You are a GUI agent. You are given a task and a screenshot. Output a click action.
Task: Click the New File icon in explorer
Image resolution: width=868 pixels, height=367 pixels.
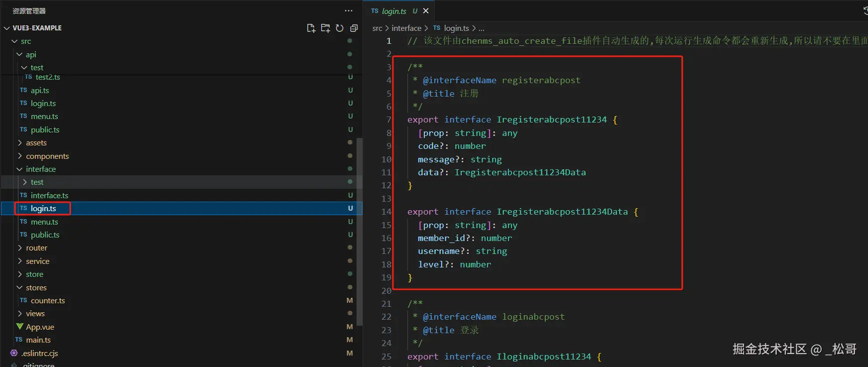click(x=311, y=28)
